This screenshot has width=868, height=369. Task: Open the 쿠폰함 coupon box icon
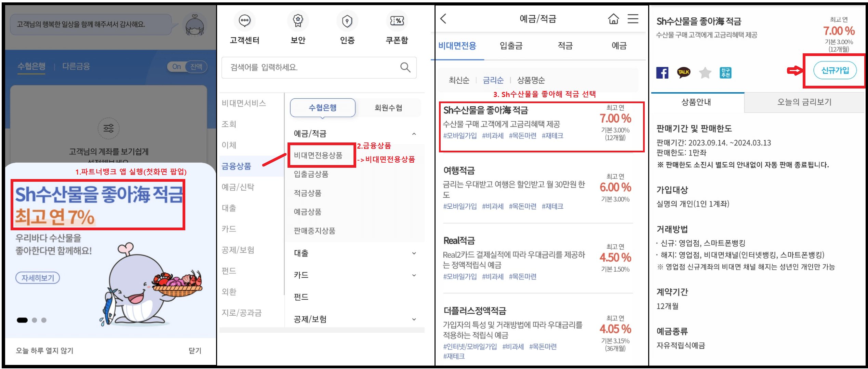click(397, 21)
